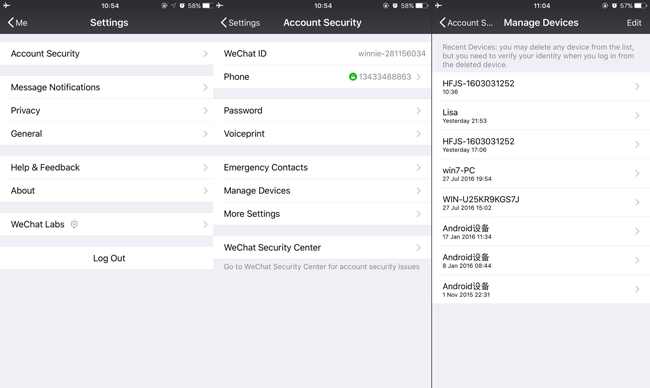Open the Phone row
The image size is (650, 388).
tap(322, 77)
